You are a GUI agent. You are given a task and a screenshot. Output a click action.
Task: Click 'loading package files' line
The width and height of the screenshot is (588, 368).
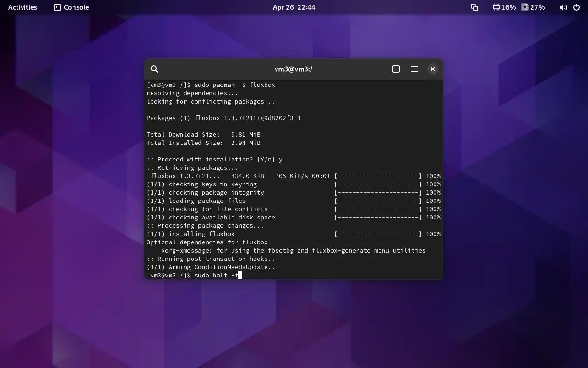[x=196, y=201]
